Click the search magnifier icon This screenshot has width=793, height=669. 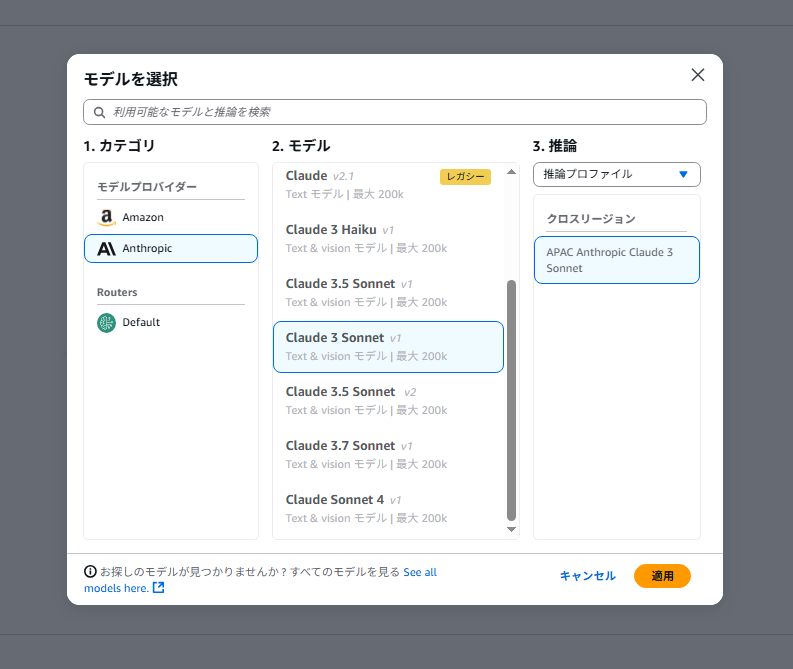[x=100, y=112]
